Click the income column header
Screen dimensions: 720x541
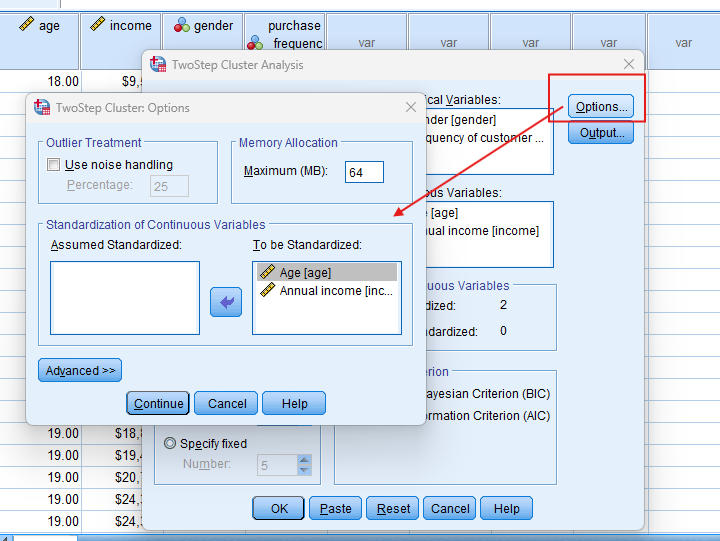tap(122, 26)
